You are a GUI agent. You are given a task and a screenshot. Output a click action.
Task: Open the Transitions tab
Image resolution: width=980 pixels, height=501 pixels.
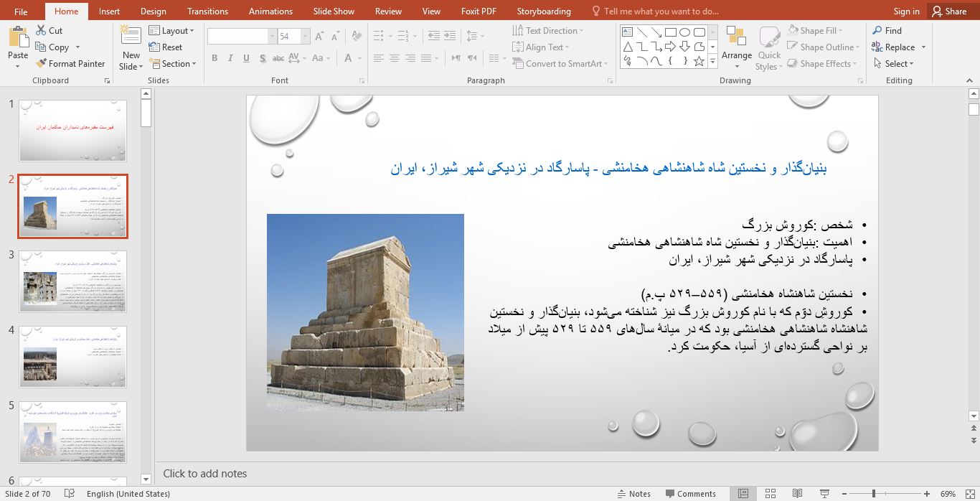[x=207, y=11]
